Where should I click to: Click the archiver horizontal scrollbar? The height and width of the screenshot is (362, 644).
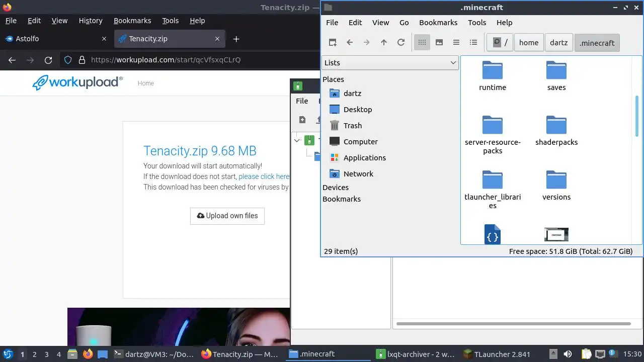(513, 324)
